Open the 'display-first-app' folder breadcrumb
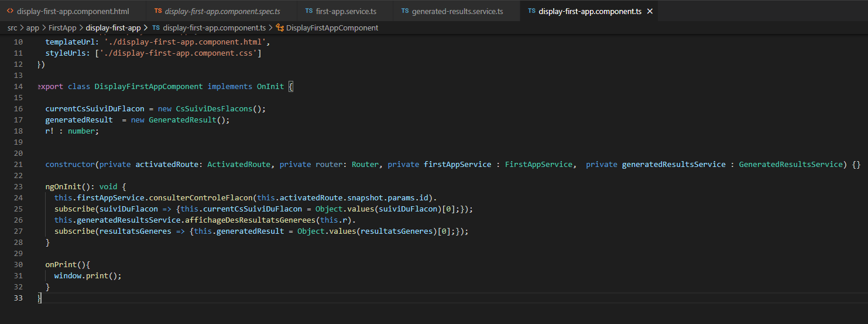The height and width of the screenshot is (324, 868). [113, 28]
